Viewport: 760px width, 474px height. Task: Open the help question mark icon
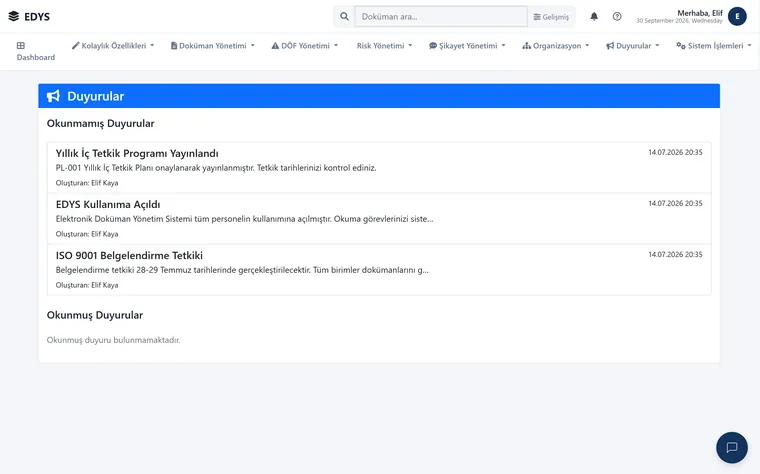(x=617, y=16)
